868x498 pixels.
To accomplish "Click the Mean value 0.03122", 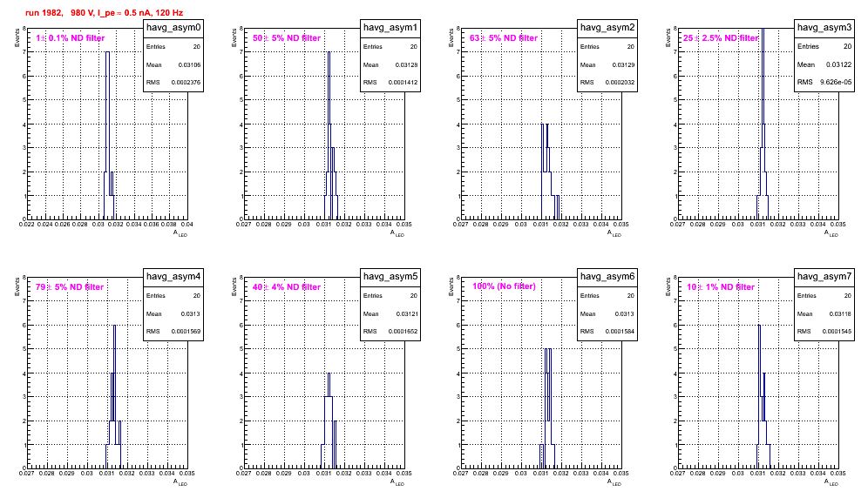I will tap(838, 64).
